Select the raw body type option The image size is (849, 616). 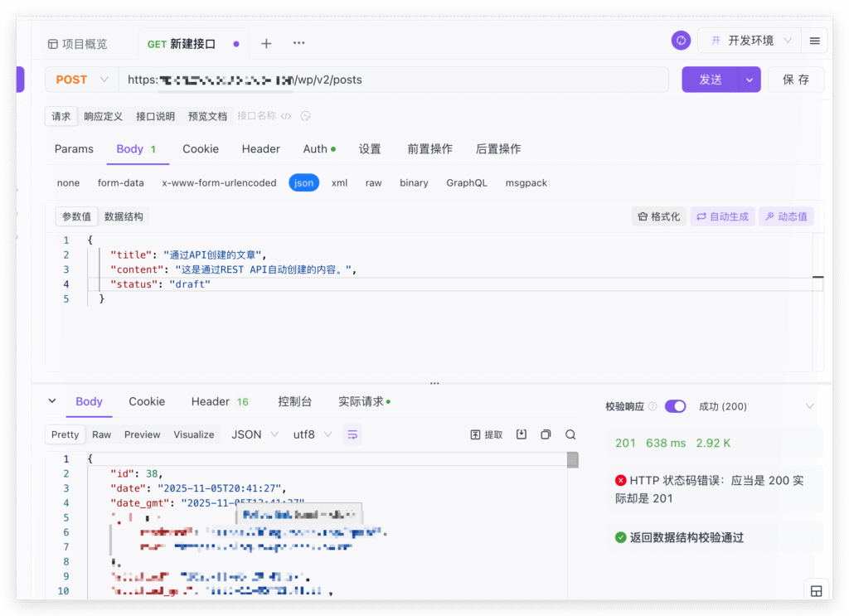[373, 183]
